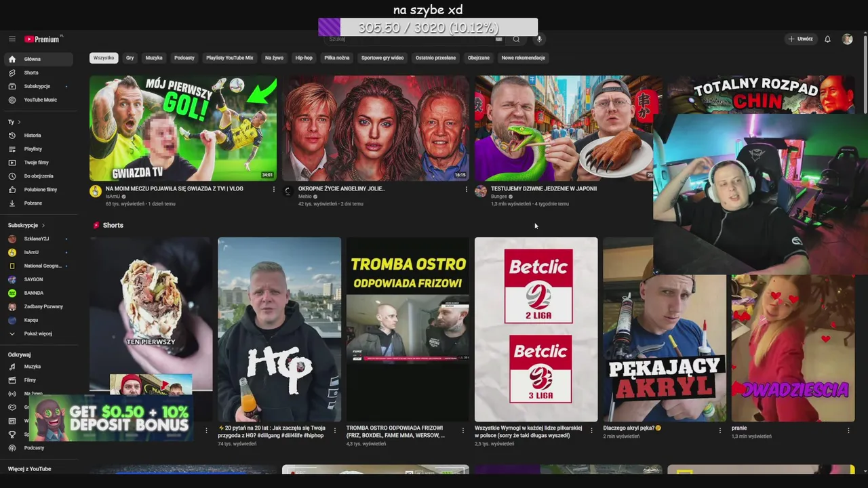Select the Piłka nożna filter chip
Screen dimensions: 868x488
coord(337,58)
